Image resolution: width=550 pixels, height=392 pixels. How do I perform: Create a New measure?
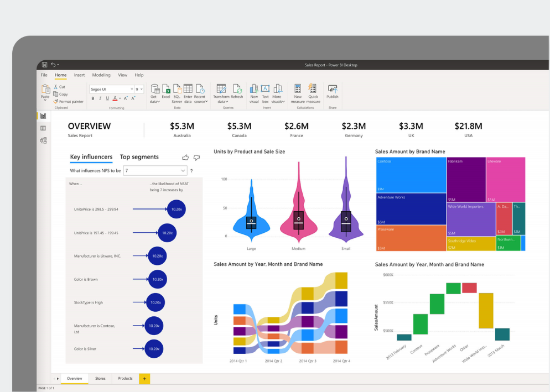pos(298,93)
